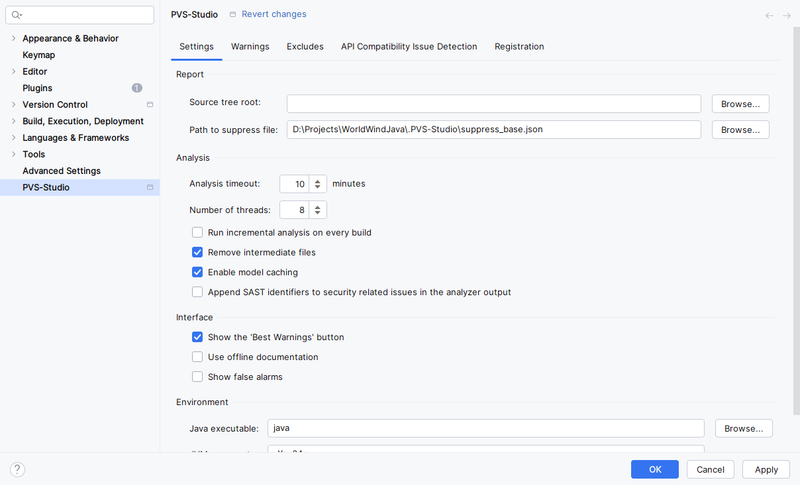
Task: Uncheck Remove intermediate files
Action: 197,253
